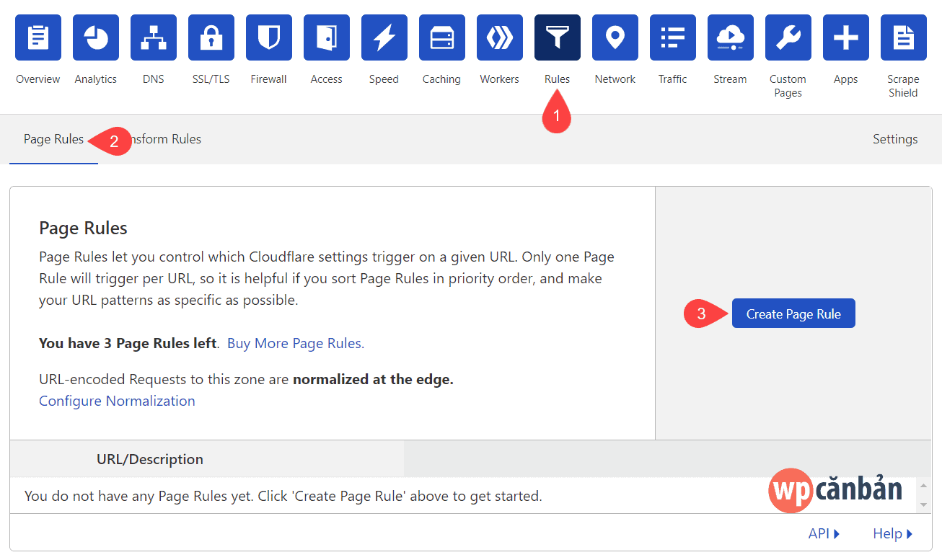Open the SSL/TLS padlock icon

211,37
